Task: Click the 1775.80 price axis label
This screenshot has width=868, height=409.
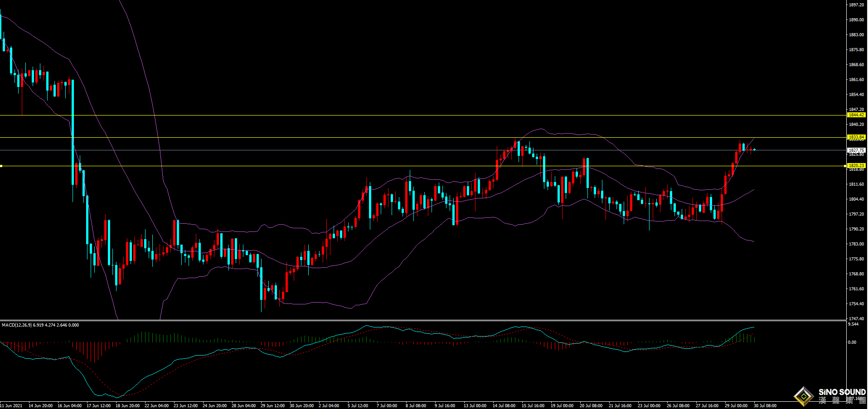Action: 856,259
